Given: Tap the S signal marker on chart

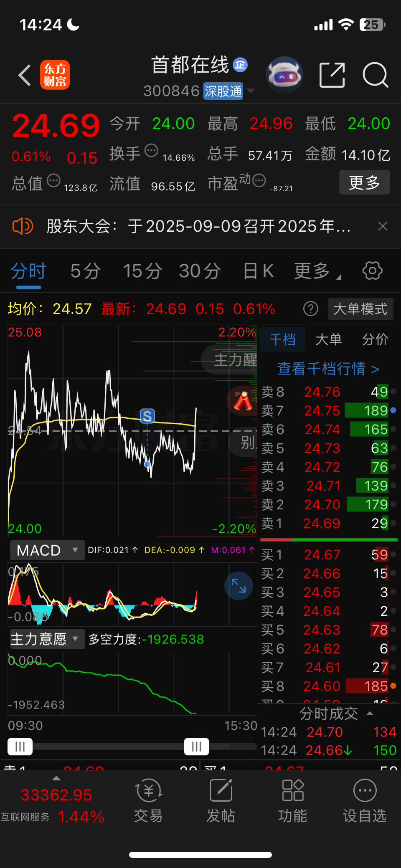Looking at the screenshot, I should click(x=147, y=416).
